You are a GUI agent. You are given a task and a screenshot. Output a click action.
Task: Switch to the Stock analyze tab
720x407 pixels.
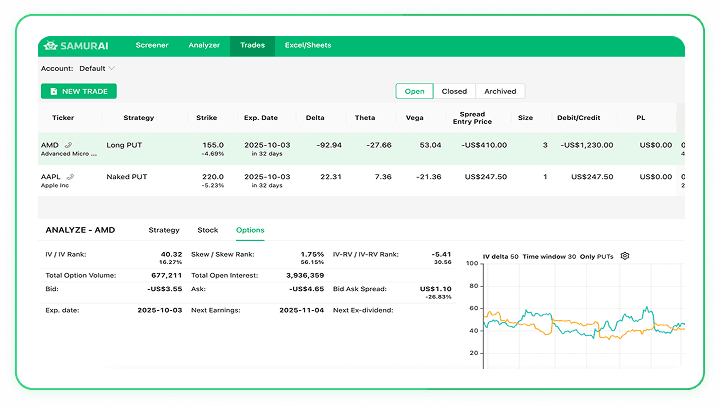tap(208, 230)
